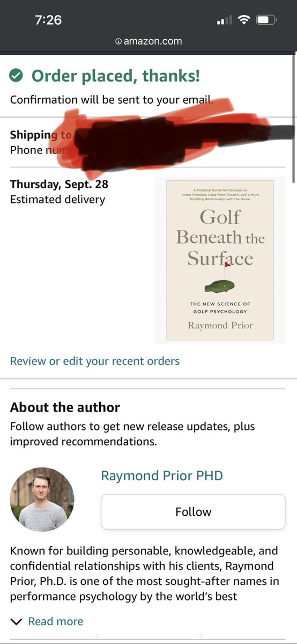Tap the Order placed, thanks! heading
The width and height of the screenshot is (297, 644).
pos(116,76)
